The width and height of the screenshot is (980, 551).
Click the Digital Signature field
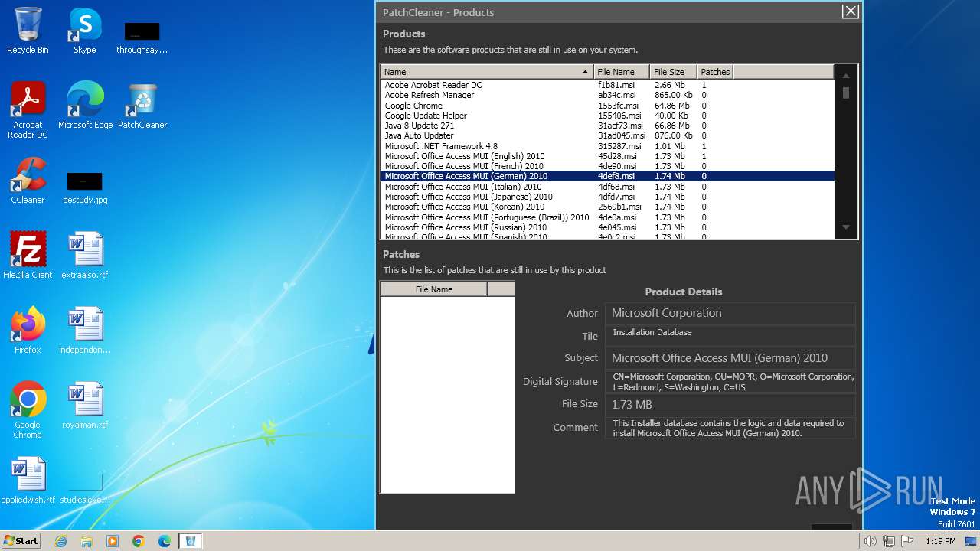[x=730, y=382]
